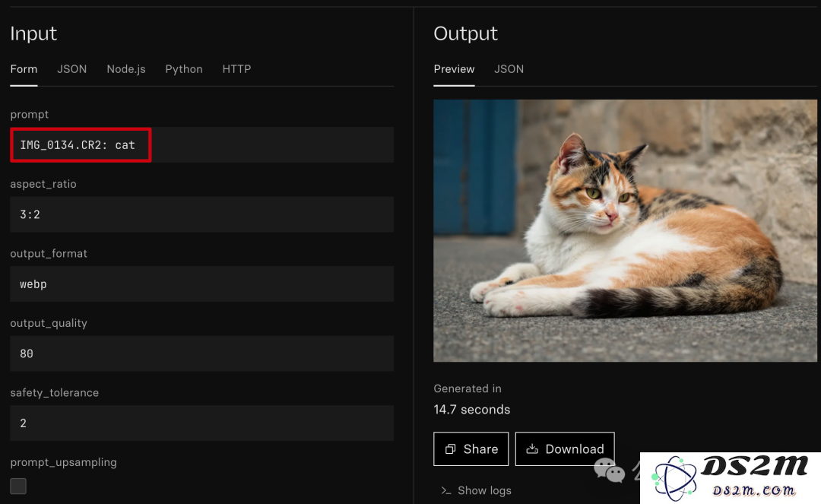
Task: Click the Output heading
Action: pyautogui.click(x=465, y=33)
